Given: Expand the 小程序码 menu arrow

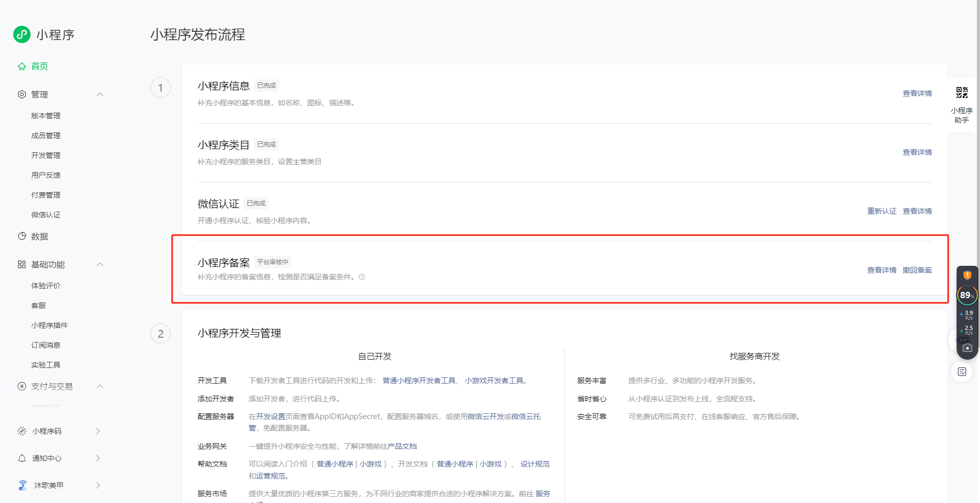Looking at the screenshot, I should [x=98, y=431].
